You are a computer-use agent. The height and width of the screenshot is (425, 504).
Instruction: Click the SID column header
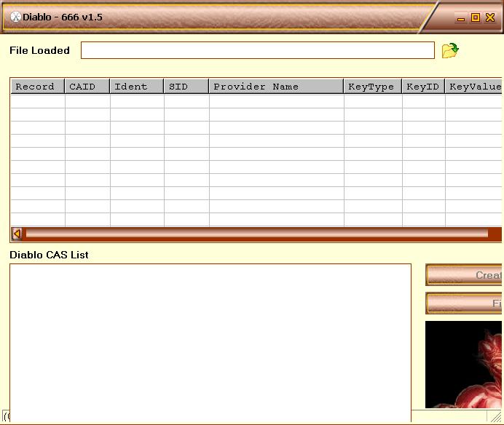click(186, 87)
